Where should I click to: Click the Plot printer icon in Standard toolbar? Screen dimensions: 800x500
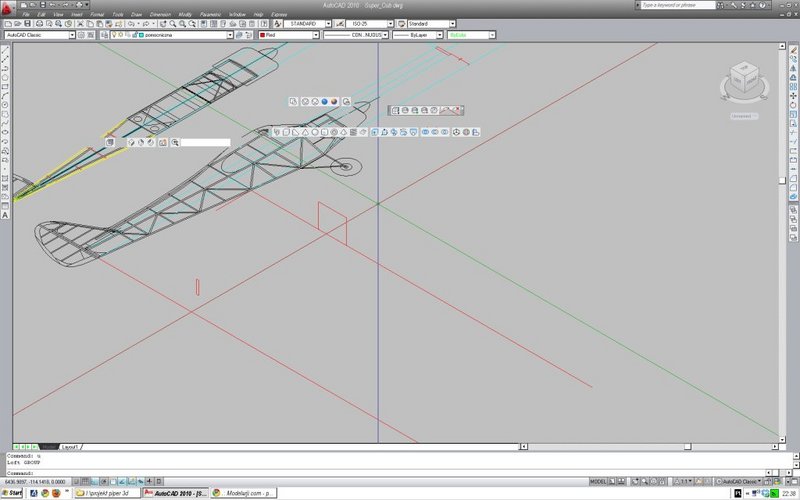point(39,23)
